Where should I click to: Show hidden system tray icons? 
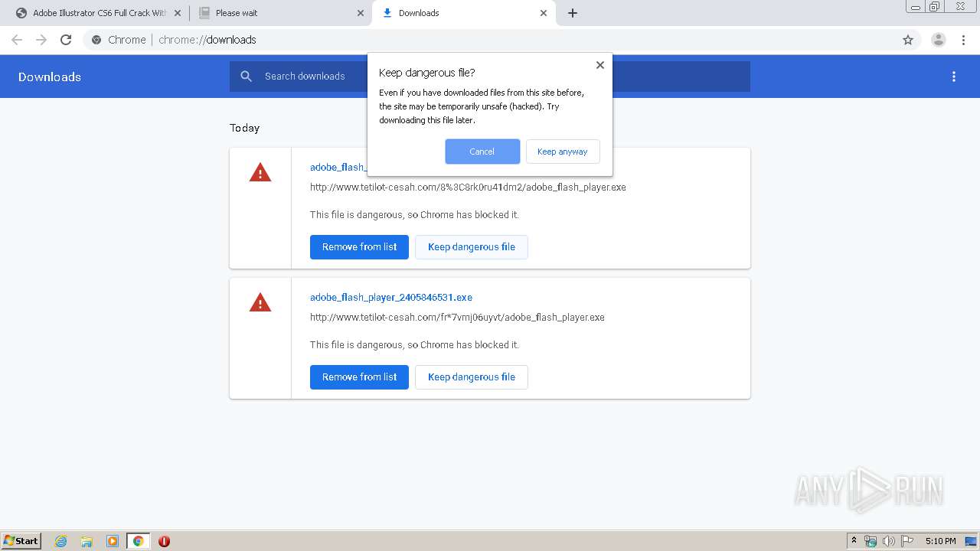[854, 541]
